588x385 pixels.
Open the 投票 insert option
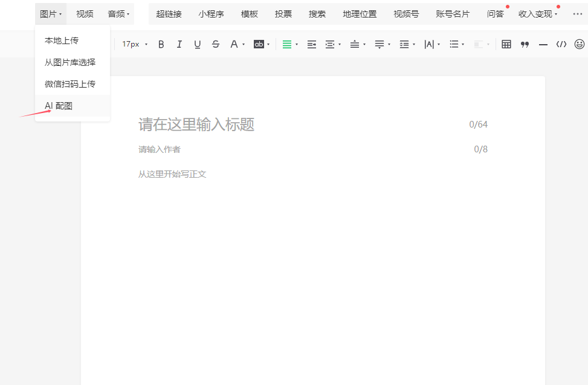click(x=283, y=14)
